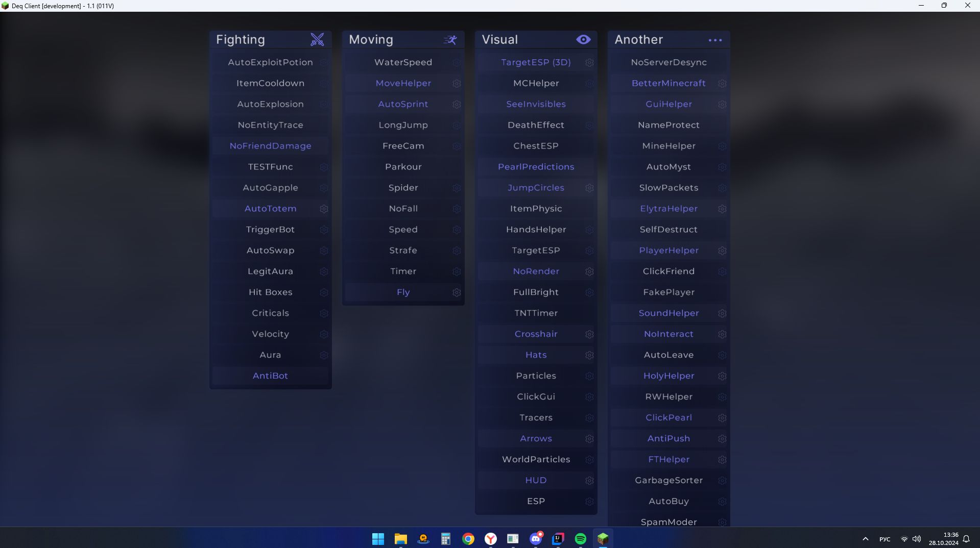980x548 pixels.
Task: Open settings gear for ElytraHelper module
Action: coord(722,209)
